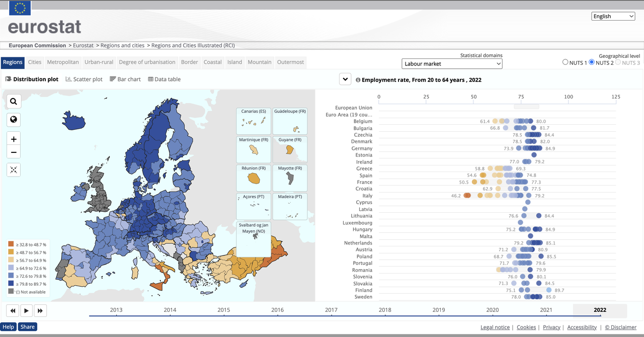
Task: Click the Belgium row label in plot
Action: 363,121
